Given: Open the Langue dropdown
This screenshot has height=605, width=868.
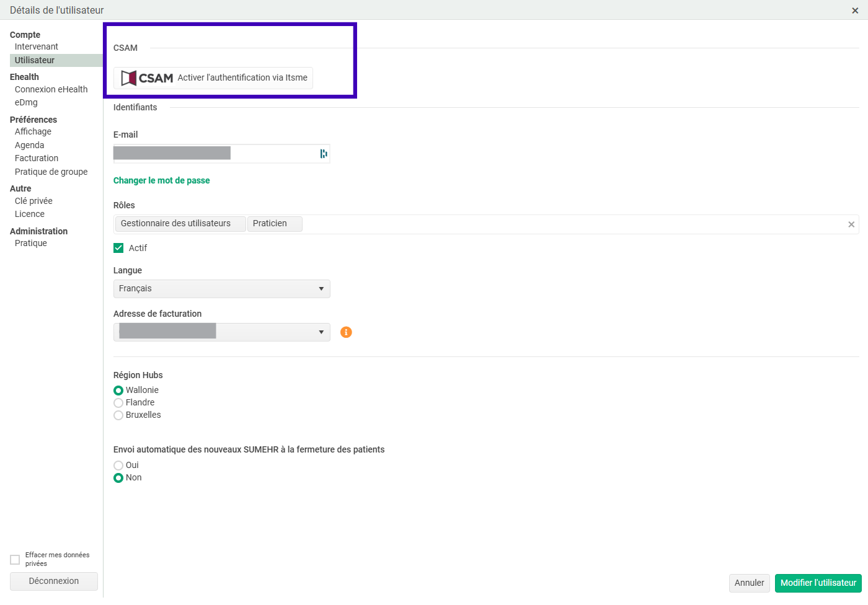Looking at the screenshot, I should [221, 289].
